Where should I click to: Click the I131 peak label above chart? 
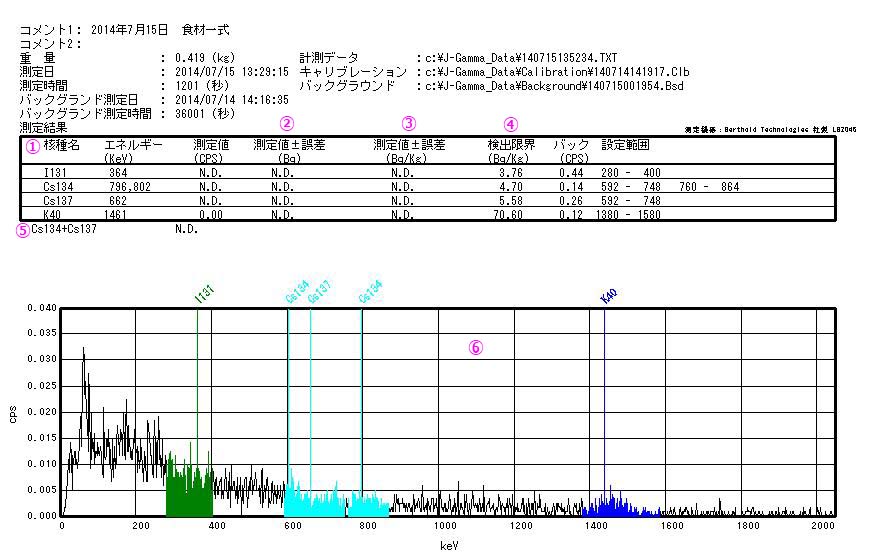[204, 293]
